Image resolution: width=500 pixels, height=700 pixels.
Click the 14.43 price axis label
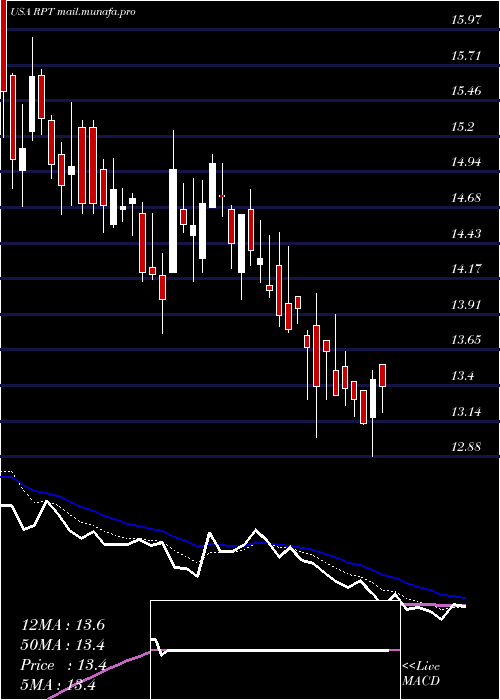point(467,233)
